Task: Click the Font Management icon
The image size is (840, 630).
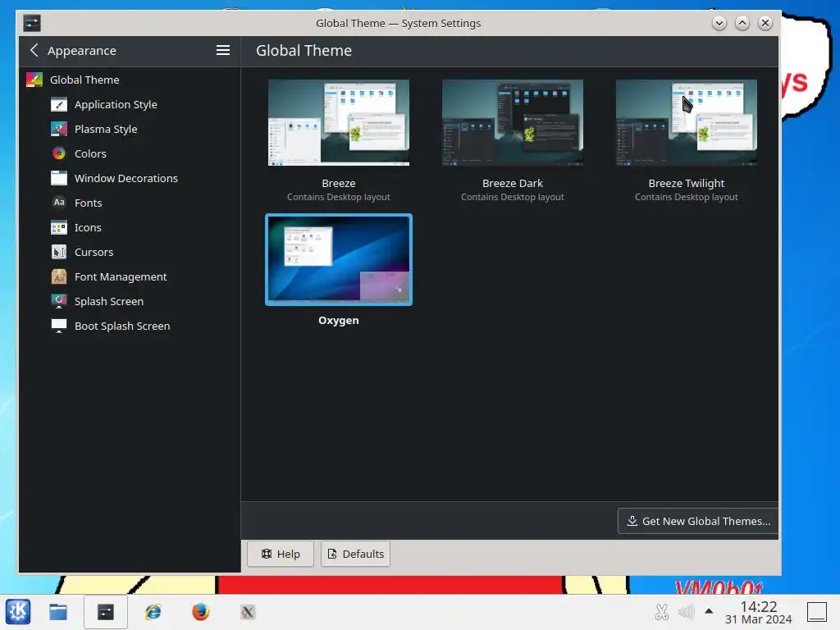Action: pyautogui.click(x=59, y=276)
